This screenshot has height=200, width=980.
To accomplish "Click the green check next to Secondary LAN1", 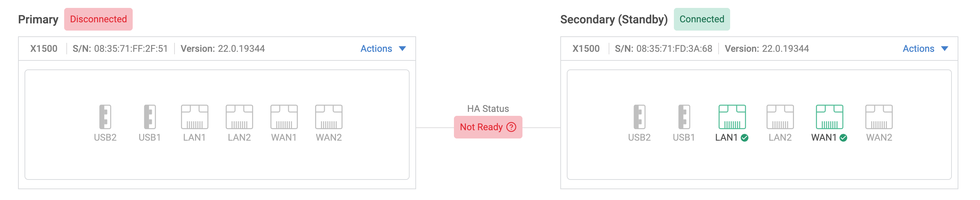I will click(x=745, y=138).
